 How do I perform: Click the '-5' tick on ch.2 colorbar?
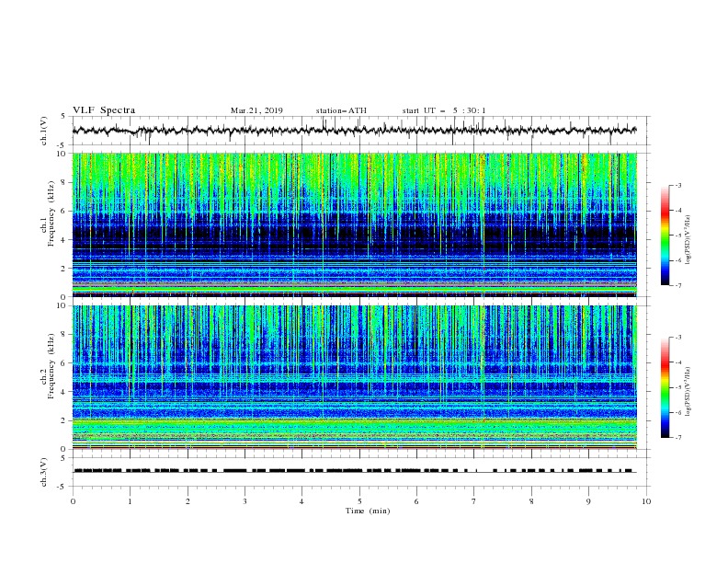tap(678, 387)
